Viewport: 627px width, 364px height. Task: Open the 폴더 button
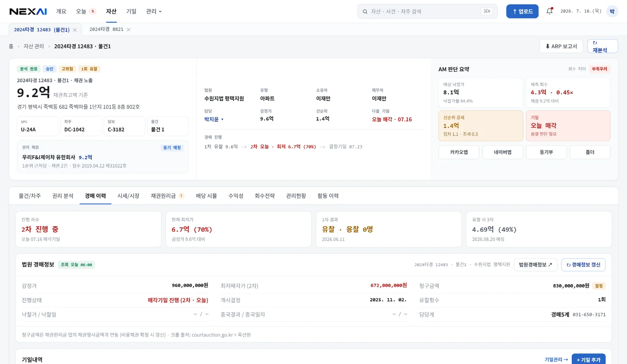click(590, 152)
